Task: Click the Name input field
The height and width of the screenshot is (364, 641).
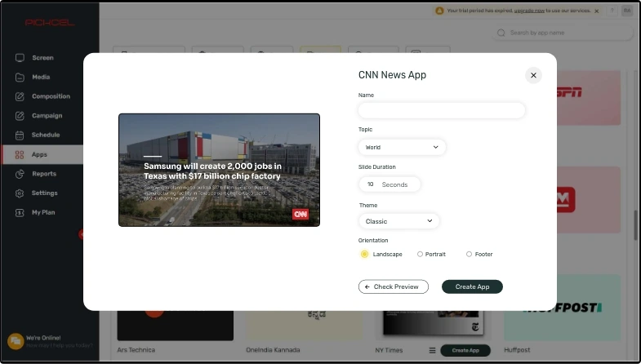Action: click(442, 110)
